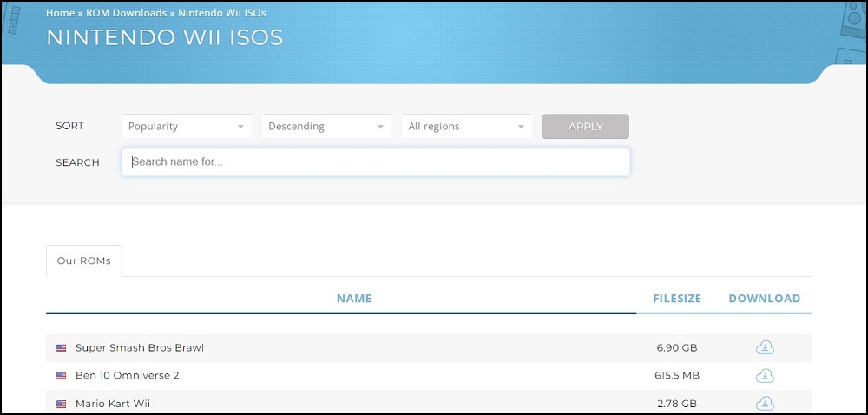The height and width of the screenshot is (415, 868).
Task: Click US flag beside Super Smash Bros Brawl
Action: [x=61, y=348]
